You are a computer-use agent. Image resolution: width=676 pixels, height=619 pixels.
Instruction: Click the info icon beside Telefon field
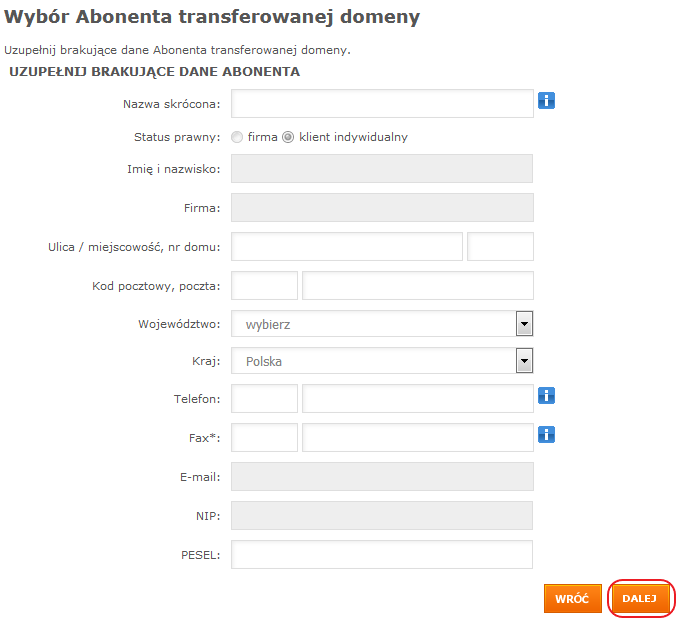(x=546, y=395)
